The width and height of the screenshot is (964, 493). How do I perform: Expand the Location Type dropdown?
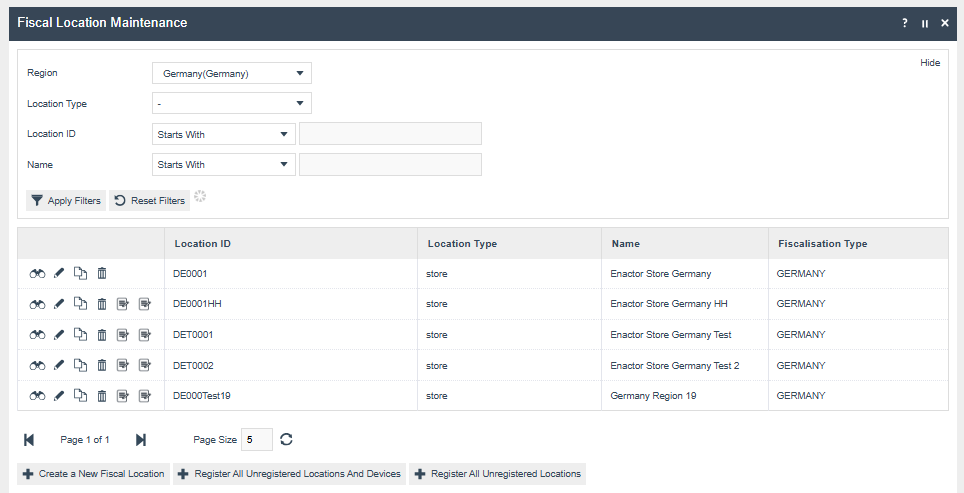tap(231, 104)
